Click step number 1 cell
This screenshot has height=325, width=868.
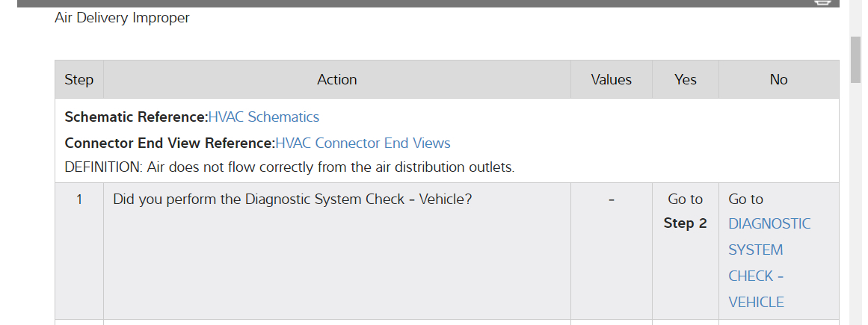click(79, 199)
